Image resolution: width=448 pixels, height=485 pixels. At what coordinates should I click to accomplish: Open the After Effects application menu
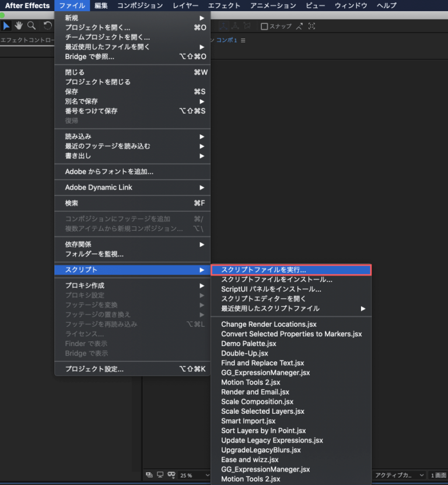click(x=27, y=6)
